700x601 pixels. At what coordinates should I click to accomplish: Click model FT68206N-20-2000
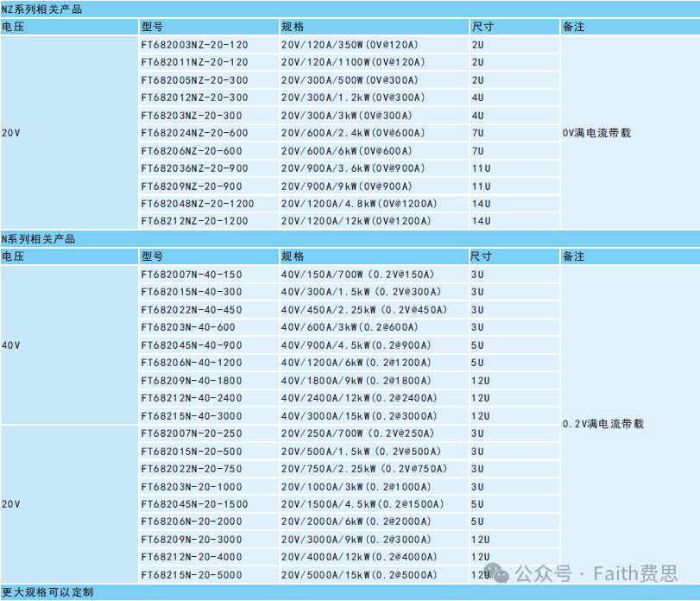point(192,522)
